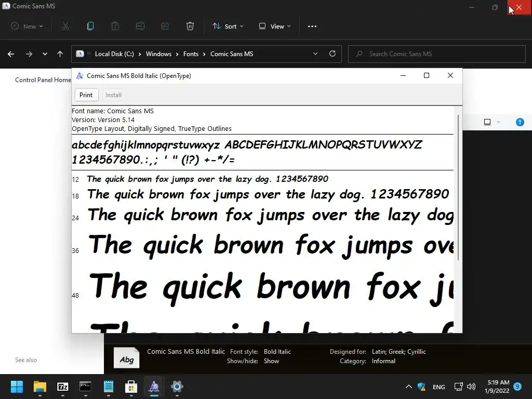The width and height of the screenshot is (532, 399).
Task: Click the Cut scissors icon in Explorer toolbar
Action: click(65, 26)
